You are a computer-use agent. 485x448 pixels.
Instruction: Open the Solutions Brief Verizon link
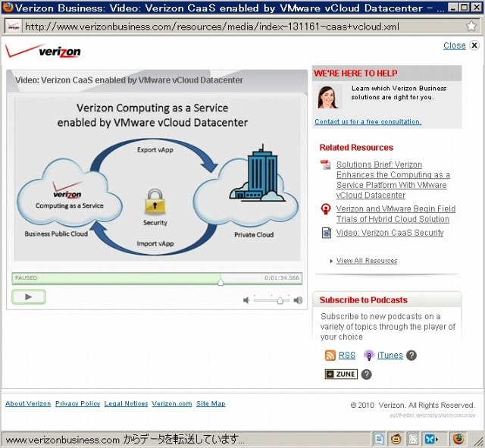tap(393, 180)
